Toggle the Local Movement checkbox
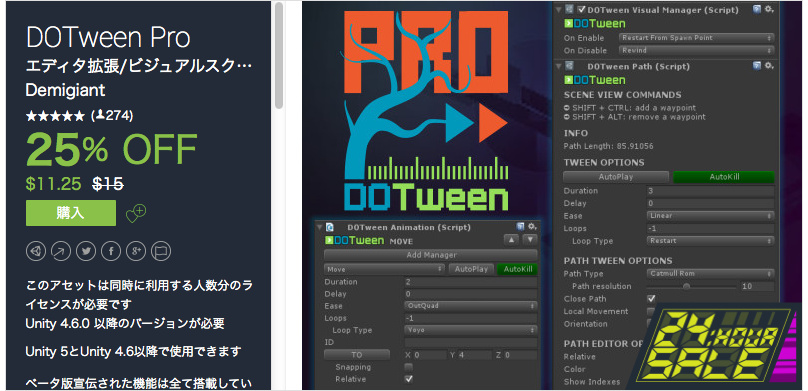808x391 pixels. click(x=651, y=311)
